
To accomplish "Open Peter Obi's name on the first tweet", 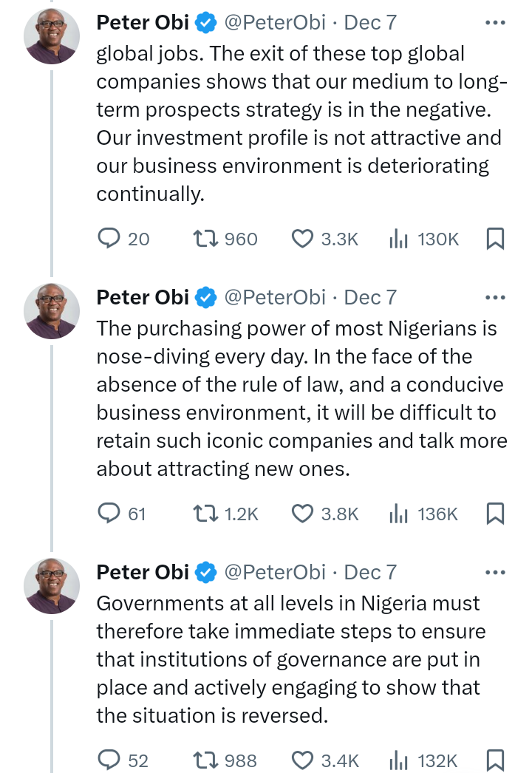I will pos(143,23).
